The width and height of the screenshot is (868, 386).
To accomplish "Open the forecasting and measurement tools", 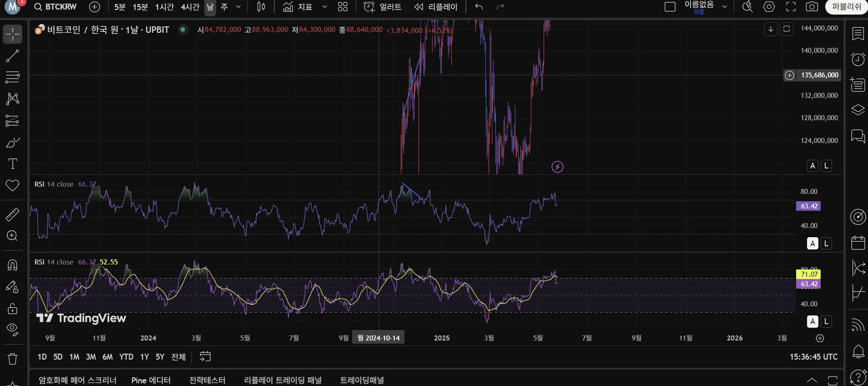I will (12, 121).
